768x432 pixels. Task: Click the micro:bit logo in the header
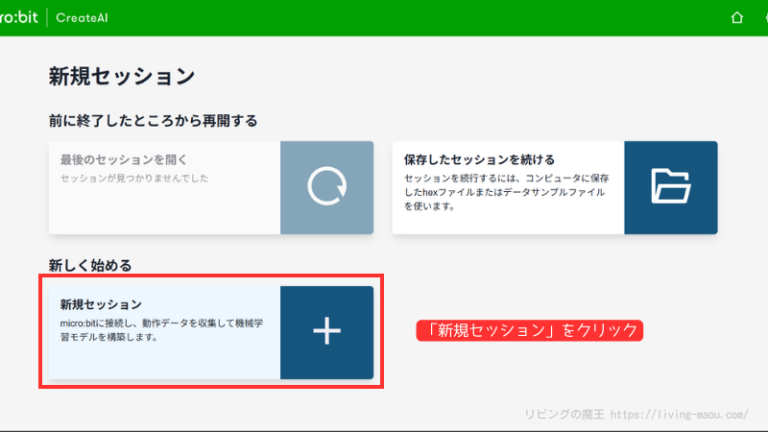18,17
